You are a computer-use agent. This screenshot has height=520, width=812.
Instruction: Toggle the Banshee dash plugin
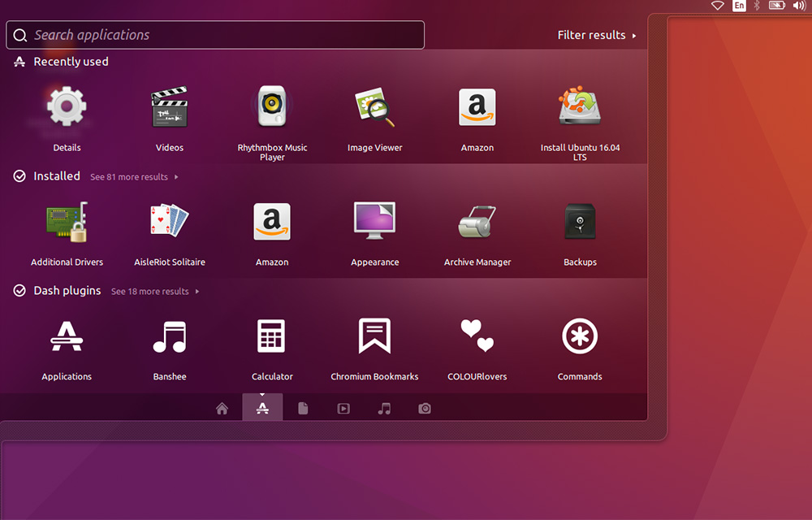[x=170, y=336]
